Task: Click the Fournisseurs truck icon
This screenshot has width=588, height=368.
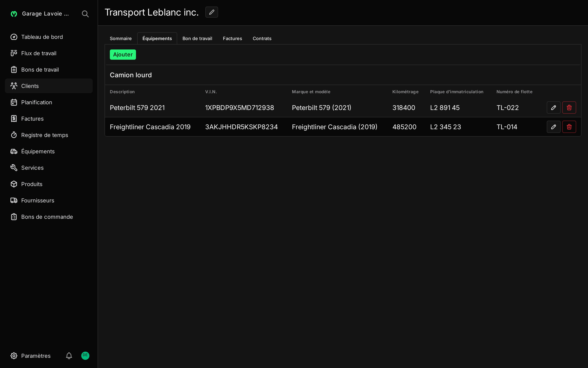Action: [14, 200]
